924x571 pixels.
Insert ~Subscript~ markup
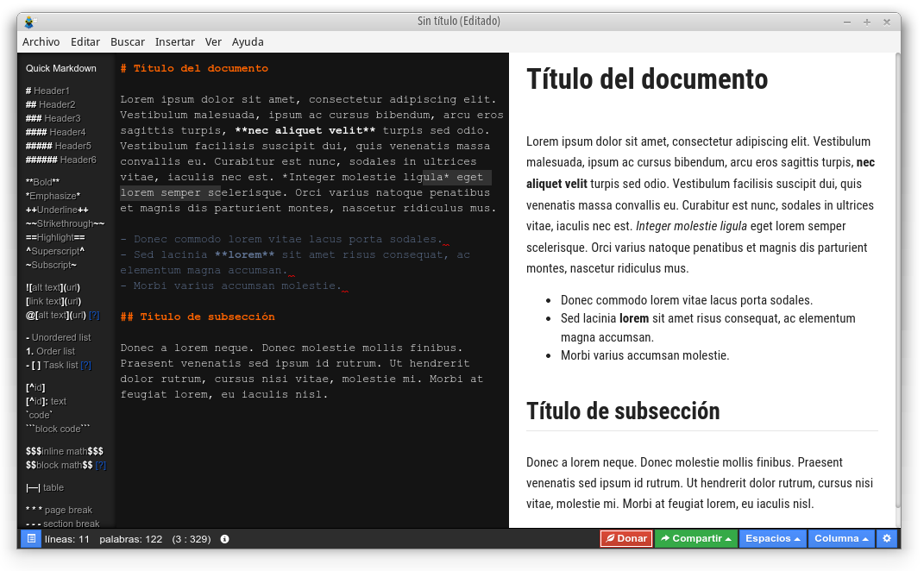[51, 265]
